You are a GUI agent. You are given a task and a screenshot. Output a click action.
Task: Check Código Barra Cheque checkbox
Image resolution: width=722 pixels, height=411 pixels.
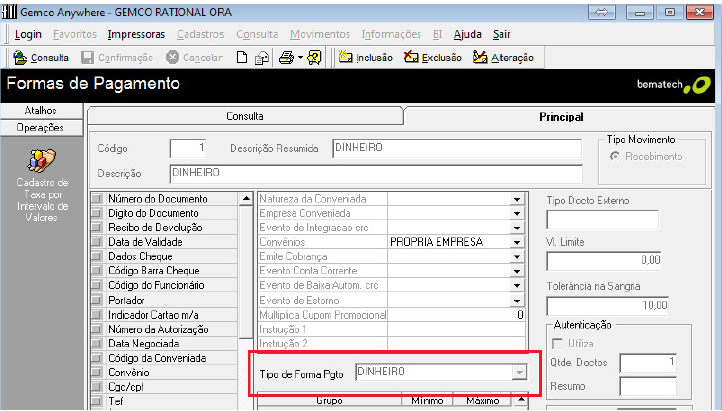(96, 271)
